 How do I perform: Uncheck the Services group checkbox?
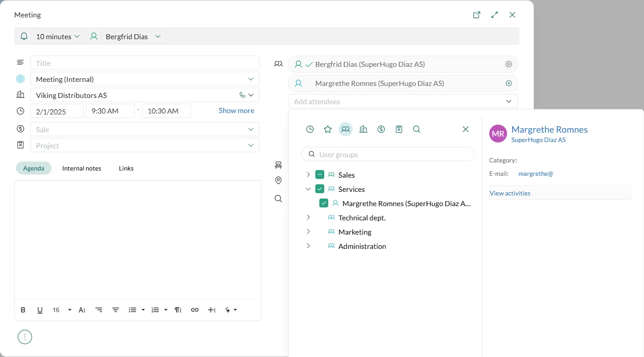[320, 189]
